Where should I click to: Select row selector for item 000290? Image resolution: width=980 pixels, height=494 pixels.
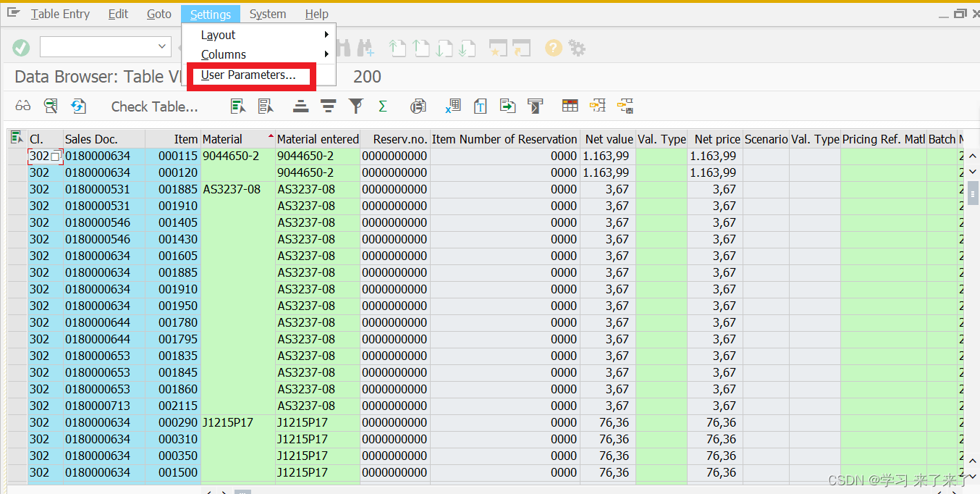point(17,422)
